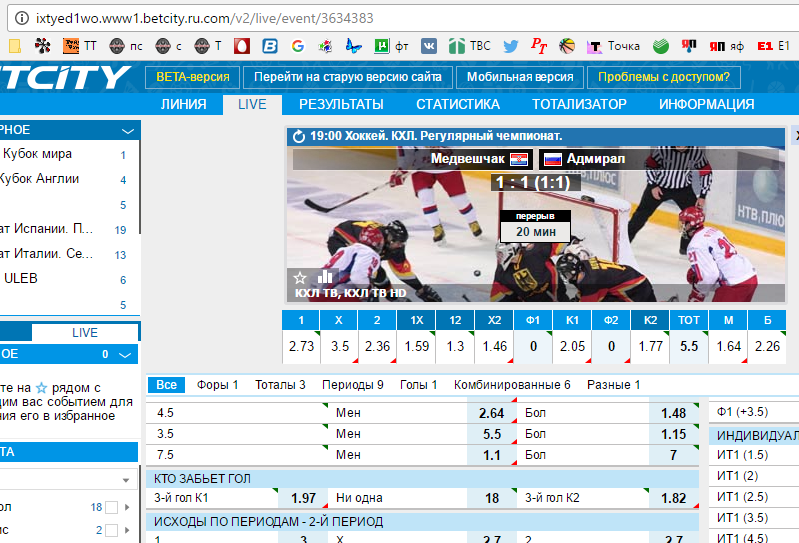Pick odds 1.97 for 3-й гол К1
The image size is (799, 543).
coord(302,498)
